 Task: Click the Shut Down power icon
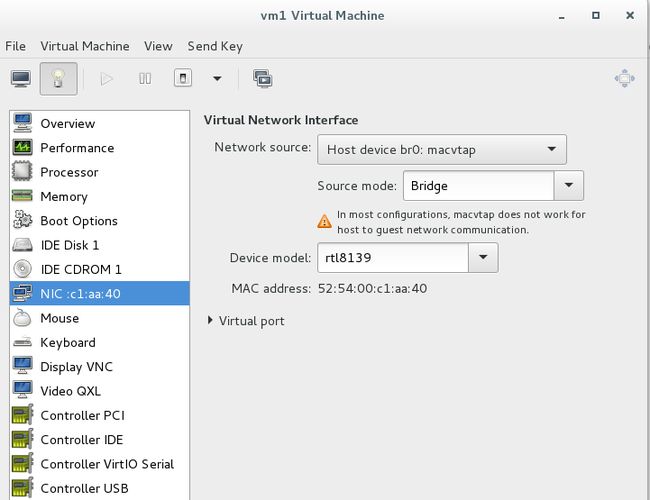point(183,78)
